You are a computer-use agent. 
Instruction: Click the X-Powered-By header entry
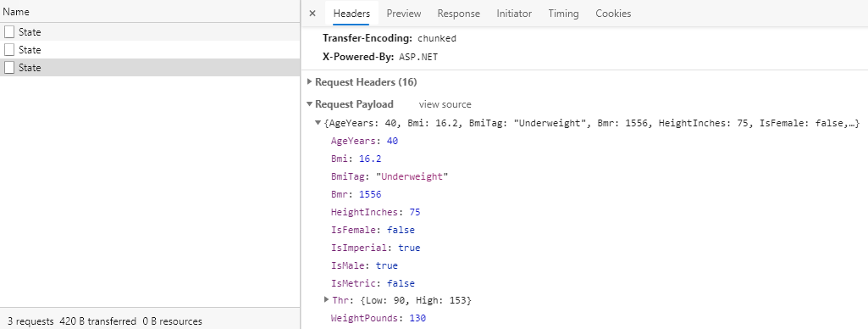(x=380, y=57)
